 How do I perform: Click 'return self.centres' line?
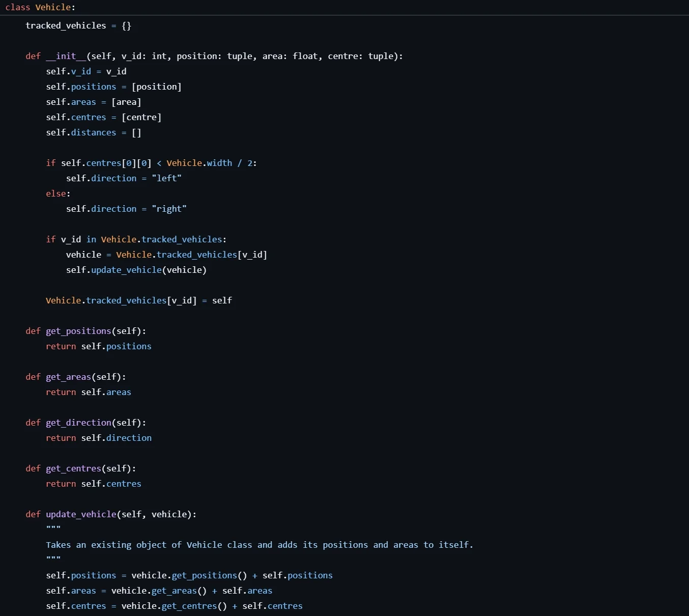[x=94, y=484]
